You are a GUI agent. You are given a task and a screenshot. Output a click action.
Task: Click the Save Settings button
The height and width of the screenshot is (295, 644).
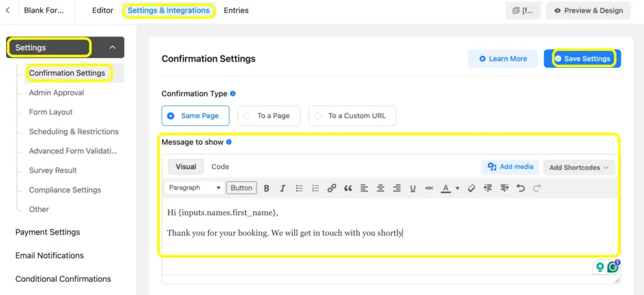point(582,58)
